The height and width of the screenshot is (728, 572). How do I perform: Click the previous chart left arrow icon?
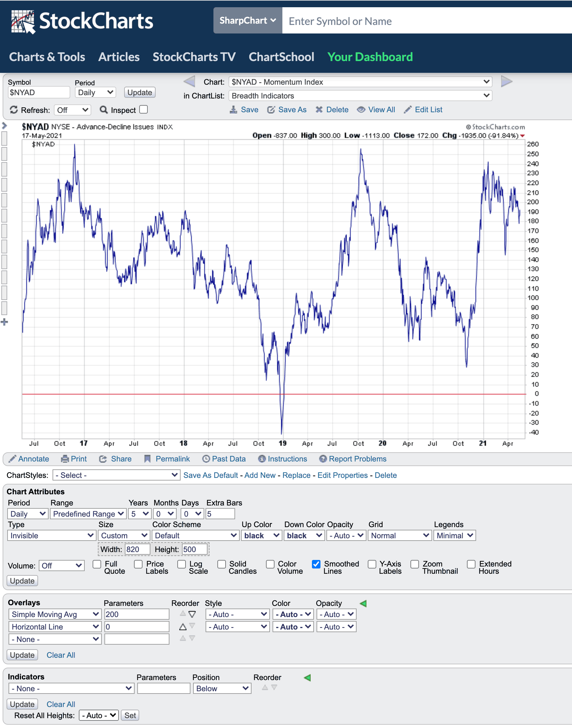tap(189, 81)
